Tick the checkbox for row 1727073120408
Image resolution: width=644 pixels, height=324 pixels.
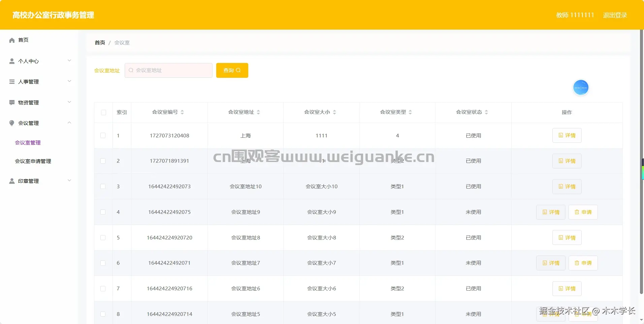coord(103,135)
